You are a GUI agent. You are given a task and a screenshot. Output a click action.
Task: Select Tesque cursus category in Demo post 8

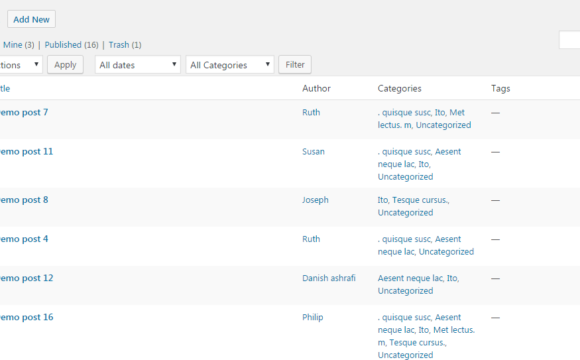[421, 200]
